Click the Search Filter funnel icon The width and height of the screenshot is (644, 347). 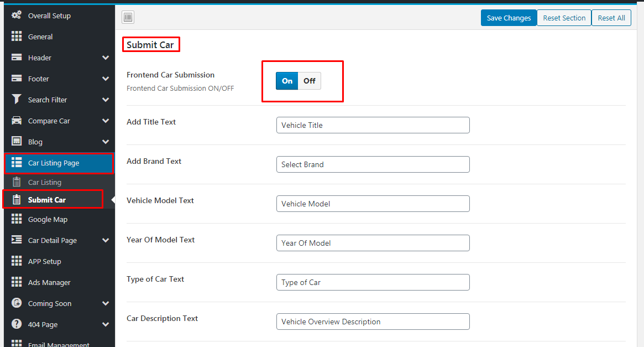coord(17,99)
